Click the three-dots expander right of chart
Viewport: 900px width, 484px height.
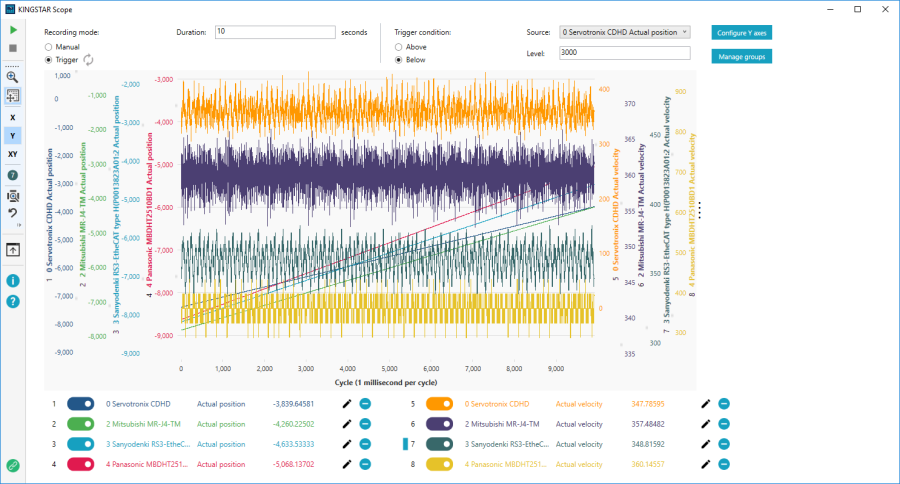pyautogui.click(x=700, y=210)
